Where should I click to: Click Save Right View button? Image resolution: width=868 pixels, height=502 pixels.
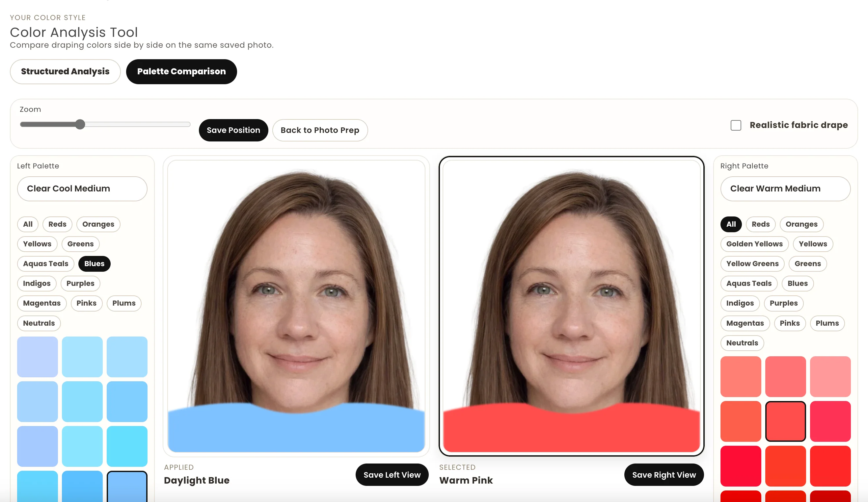click(x=664, y=475)
